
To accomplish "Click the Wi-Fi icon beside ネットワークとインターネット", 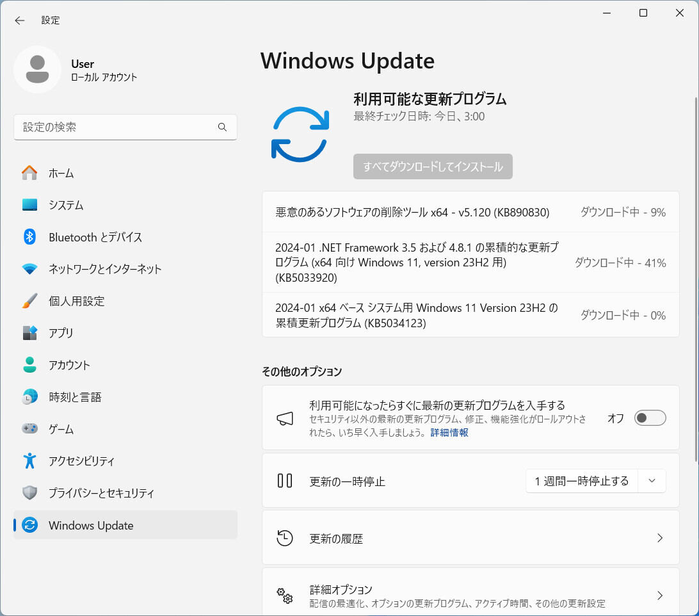I will pyautogui.click(x=29, y=269).
